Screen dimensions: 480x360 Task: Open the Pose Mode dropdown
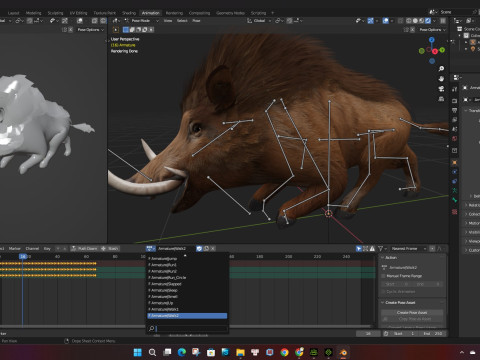[x=142, y=21]
